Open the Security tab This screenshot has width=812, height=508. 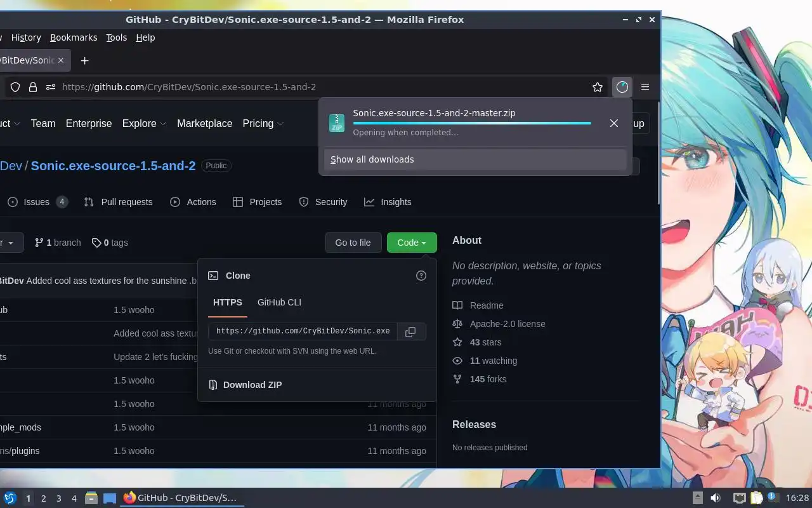[323, 202]
